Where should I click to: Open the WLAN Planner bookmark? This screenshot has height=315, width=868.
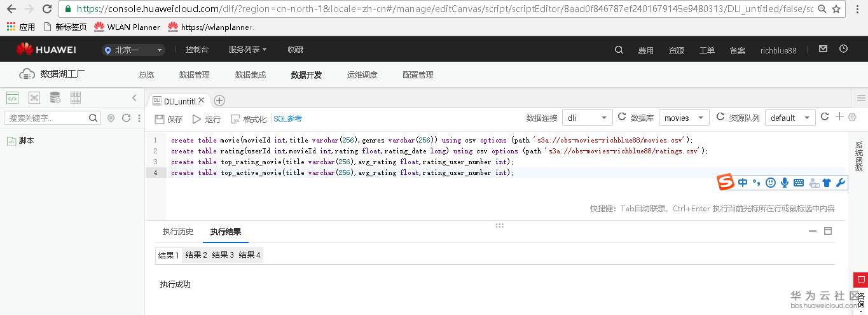pos(127,27)
